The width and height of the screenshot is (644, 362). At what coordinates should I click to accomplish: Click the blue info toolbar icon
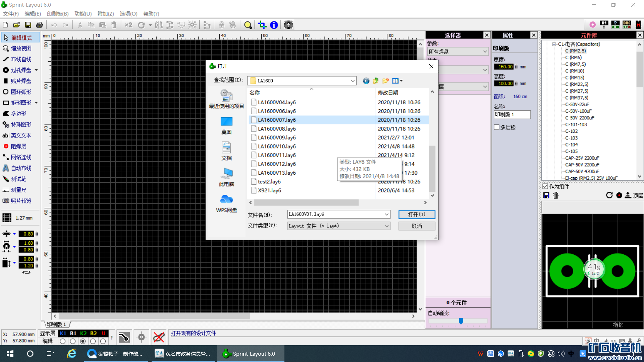pyautogui.click(x=274, y=25)
